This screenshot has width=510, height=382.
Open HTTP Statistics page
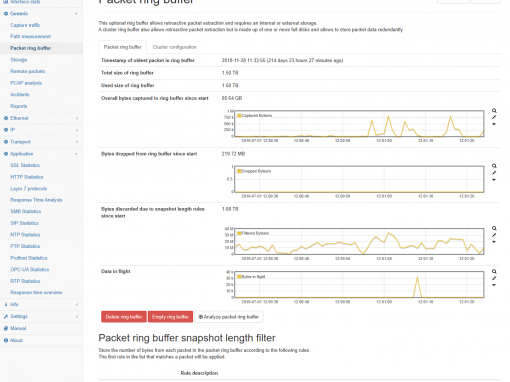pos(27,177)
